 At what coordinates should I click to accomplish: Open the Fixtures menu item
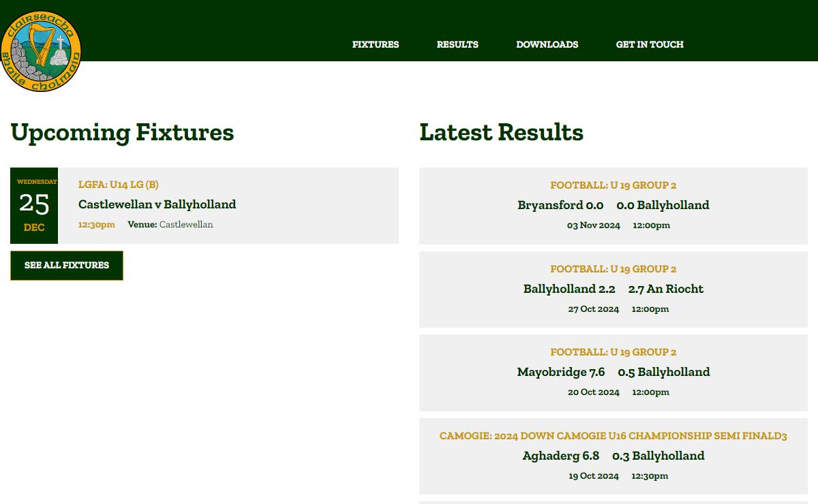[376, 44]
